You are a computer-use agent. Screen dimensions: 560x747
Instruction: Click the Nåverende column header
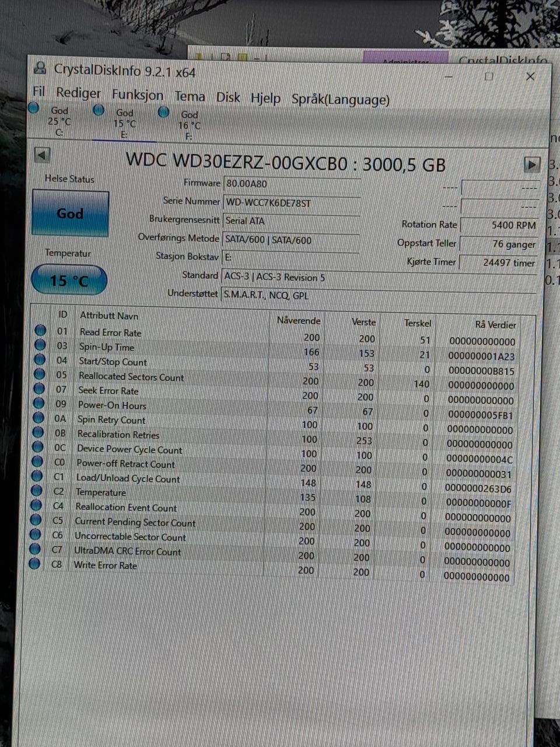[298, 320]
